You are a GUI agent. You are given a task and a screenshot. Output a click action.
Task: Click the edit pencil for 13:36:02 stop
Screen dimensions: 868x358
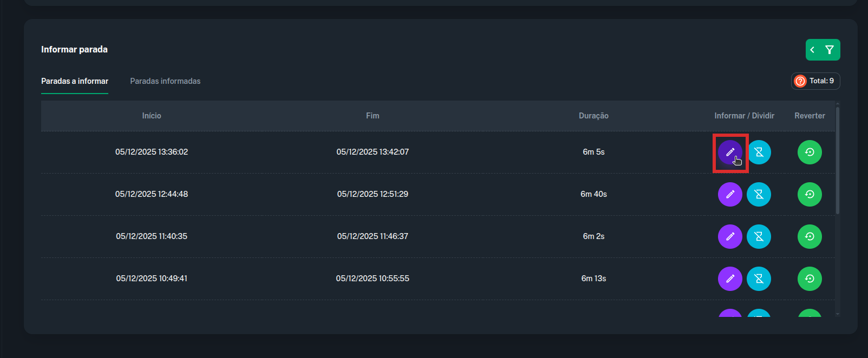click(730, 152)
